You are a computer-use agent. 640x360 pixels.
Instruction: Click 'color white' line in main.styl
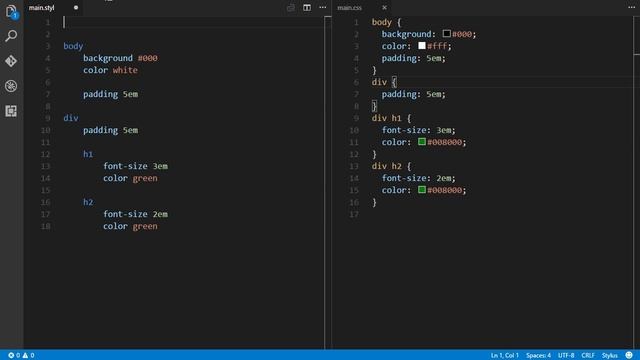pyautogui.click(x=110, y=70)
